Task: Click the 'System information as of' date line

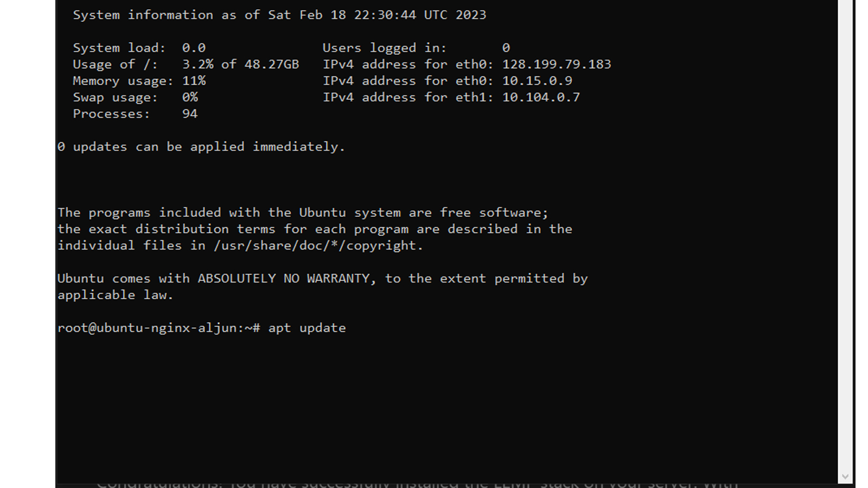Action: point(279,15)
